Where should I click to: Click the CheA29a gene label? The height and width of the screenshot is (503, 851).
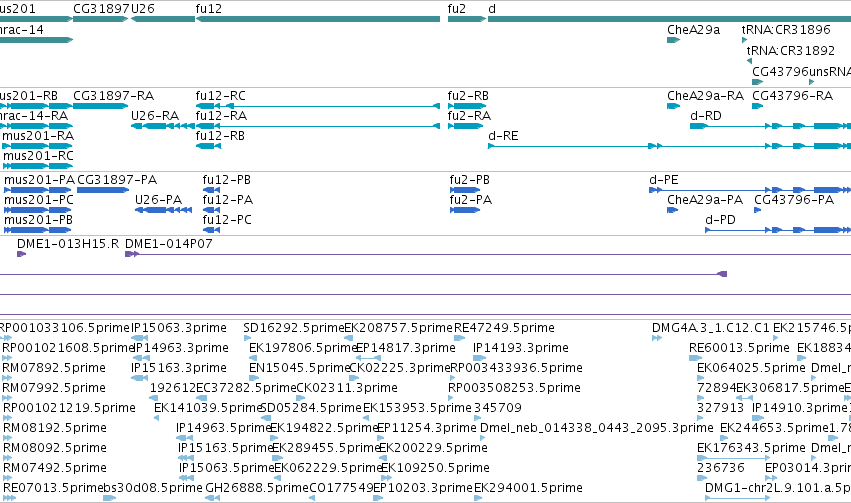(x=694, y=30)
